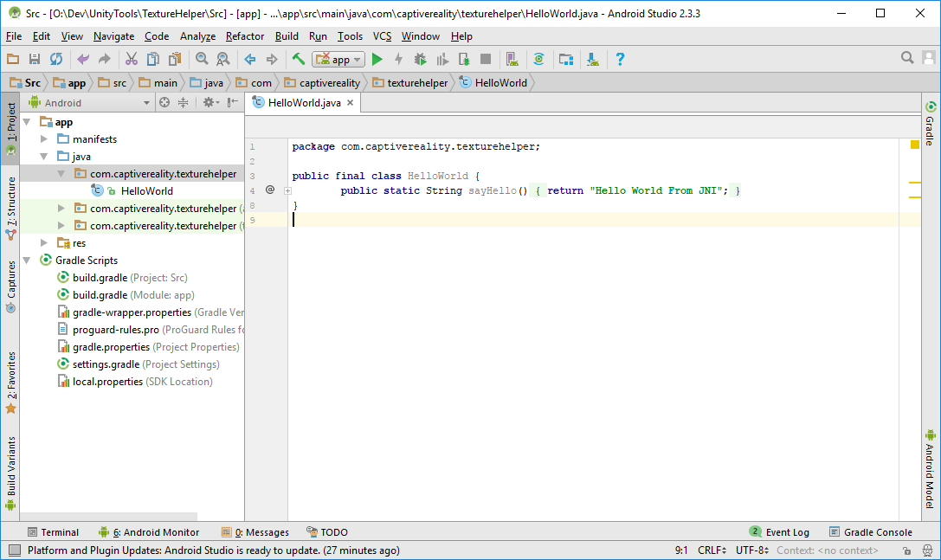This screenshot has height=560, width=941.
Task: Toggle the Android Model side panel
Action: pos(931,468)
